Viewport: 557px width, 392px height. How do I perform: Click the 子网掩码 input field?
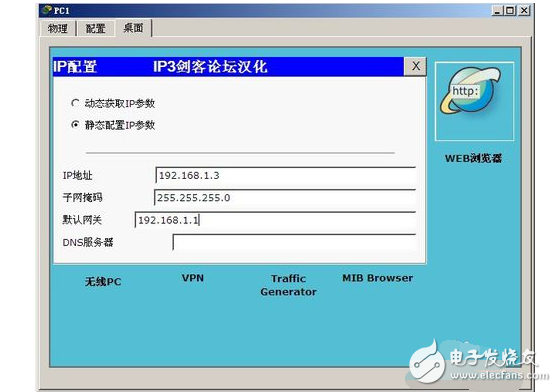coord(285,197)
